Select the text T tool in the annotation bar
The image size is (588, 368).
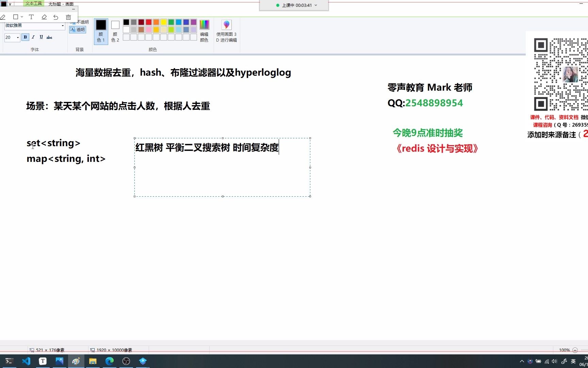click(31, 17)
